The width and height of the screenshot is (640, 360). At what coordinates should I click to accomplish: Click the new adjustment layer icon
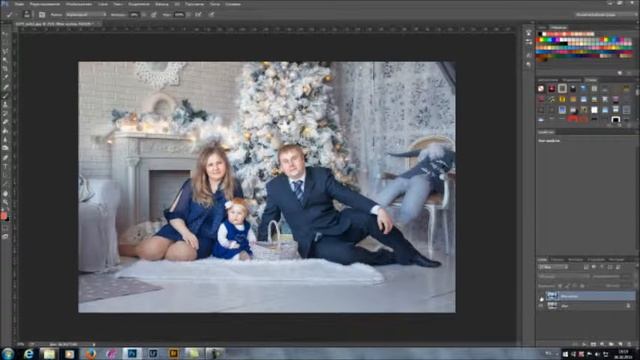[x=602, y=344]
